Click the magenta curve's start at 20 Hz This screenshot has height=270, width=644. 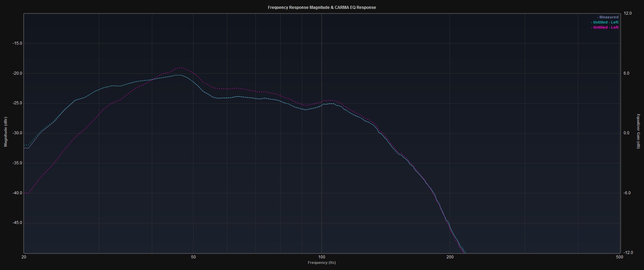[x=25, y=193]
